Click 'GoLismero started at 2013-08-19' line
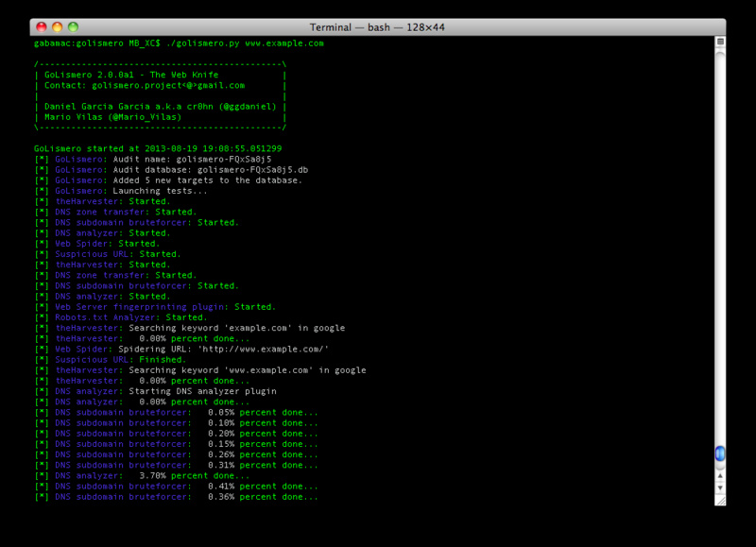This screenshot has width=756, height=547. coord(158,148)
